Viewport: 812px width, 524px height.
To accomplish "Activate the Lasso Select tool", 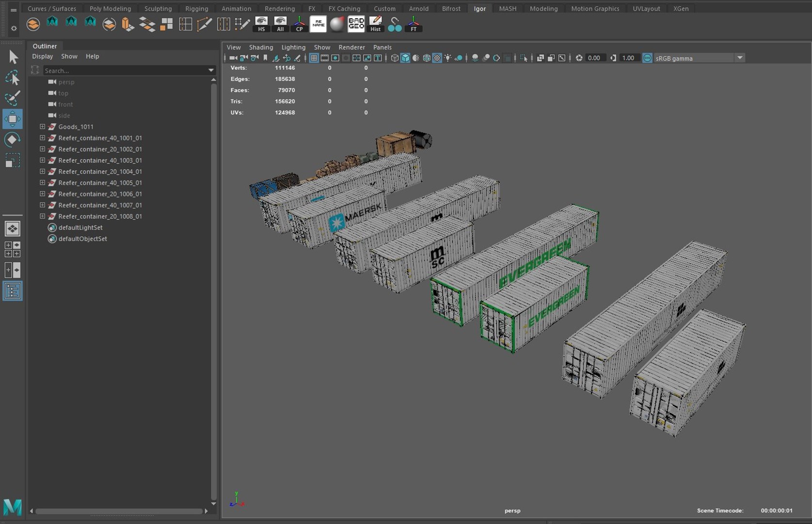I will 13,78.
